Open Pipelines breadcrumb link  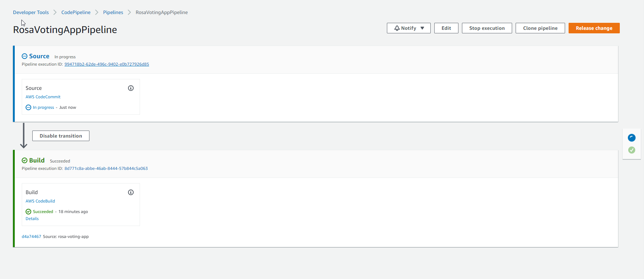[x=113, y=12]
